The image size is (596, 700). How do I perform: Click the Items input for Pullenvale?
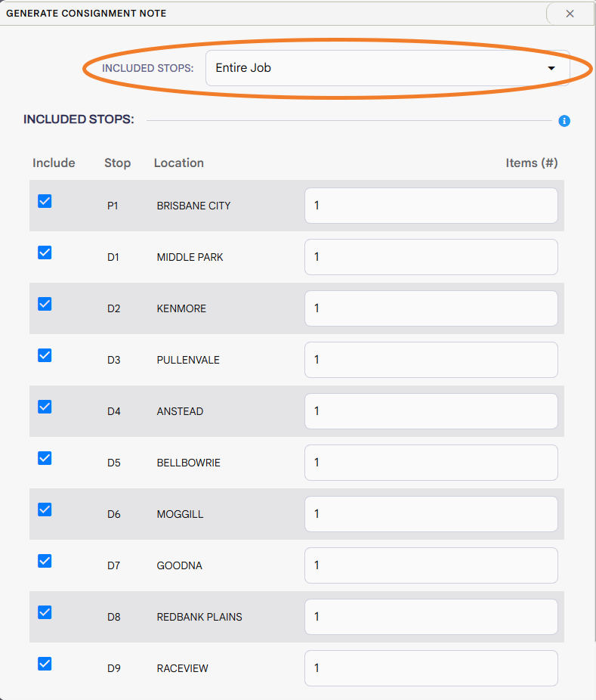[x=431, y=359]
